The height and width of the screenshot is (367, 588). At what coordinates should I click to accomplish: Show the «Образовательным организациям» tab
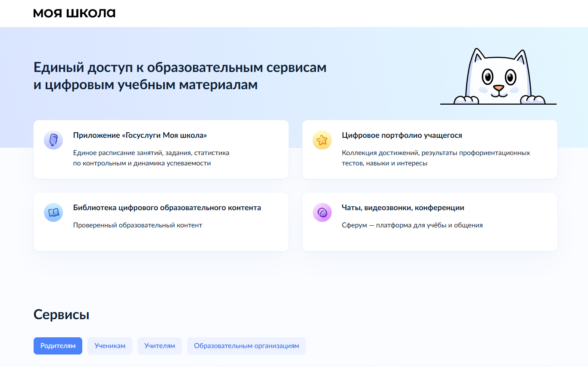(x=246, y=346)
